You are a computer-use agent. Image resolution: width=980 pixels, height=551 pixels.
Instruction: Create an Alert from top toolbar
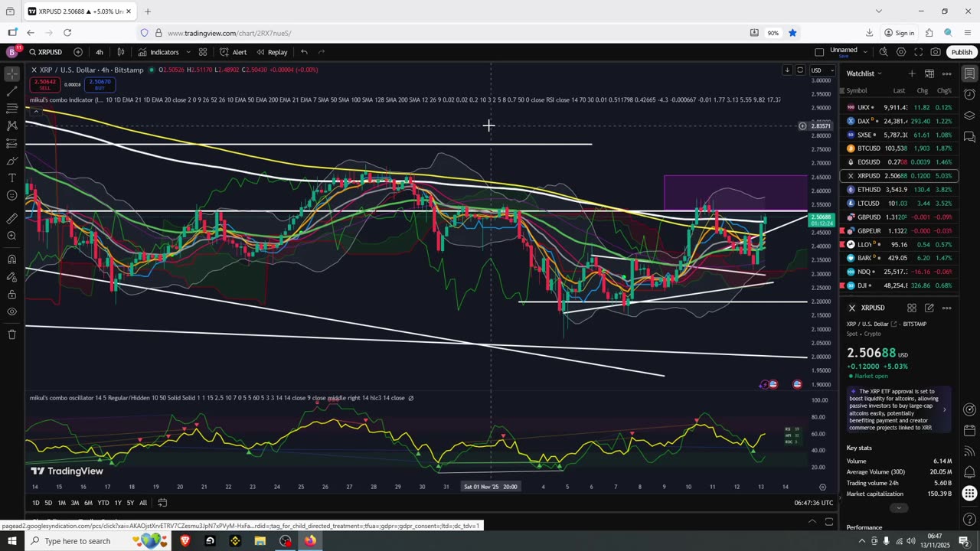point(234,52)
